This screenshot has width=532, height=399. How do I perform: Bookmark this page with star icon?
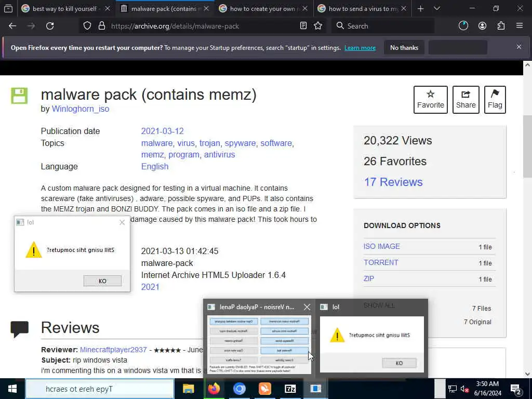[318, 26]
